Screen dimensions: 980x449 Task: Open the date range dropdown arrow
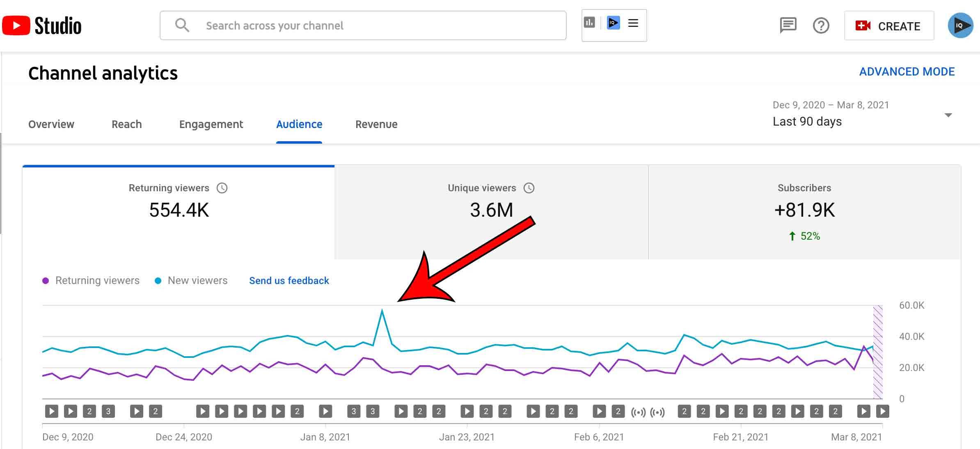click(x=948, y=115)
